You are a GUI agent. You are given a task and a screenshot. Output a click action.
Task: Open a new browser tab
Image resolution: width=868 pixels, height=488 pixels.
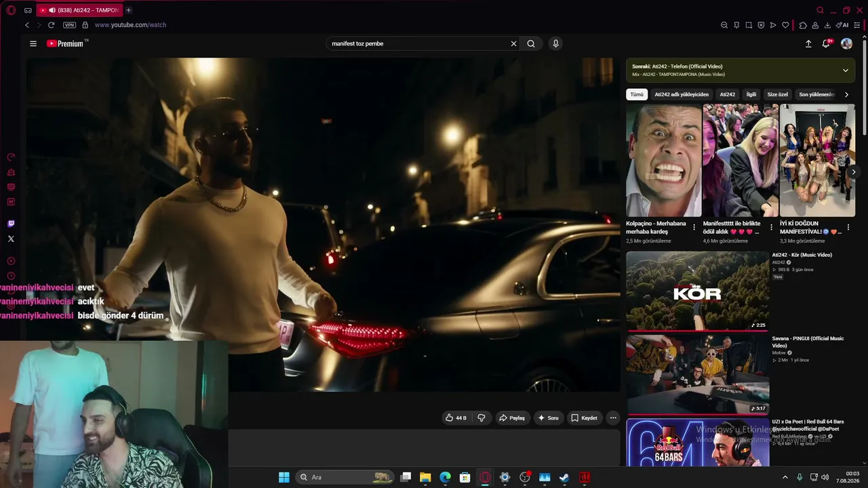pyautogui.click(x=128, y=10)
